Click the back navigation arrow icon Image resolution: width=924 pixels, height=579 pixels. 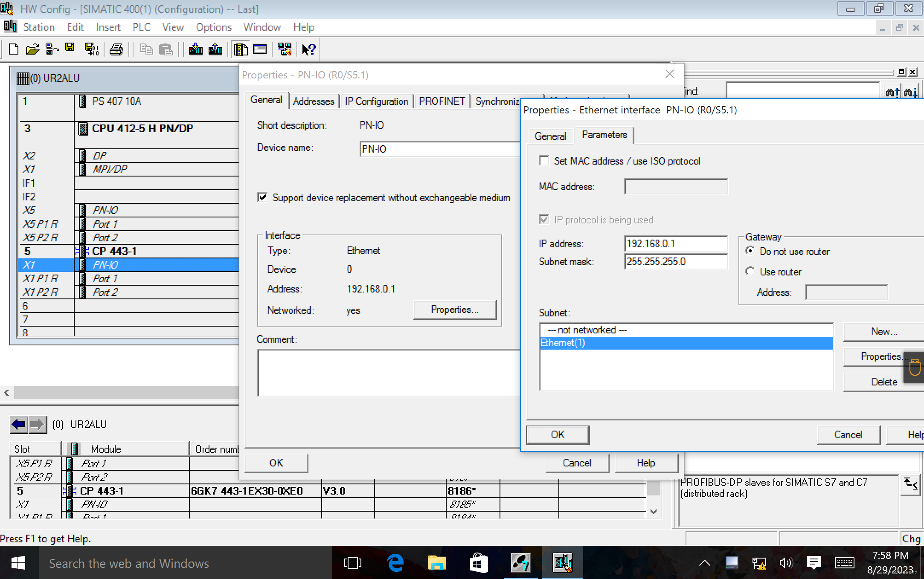point(19,424)
